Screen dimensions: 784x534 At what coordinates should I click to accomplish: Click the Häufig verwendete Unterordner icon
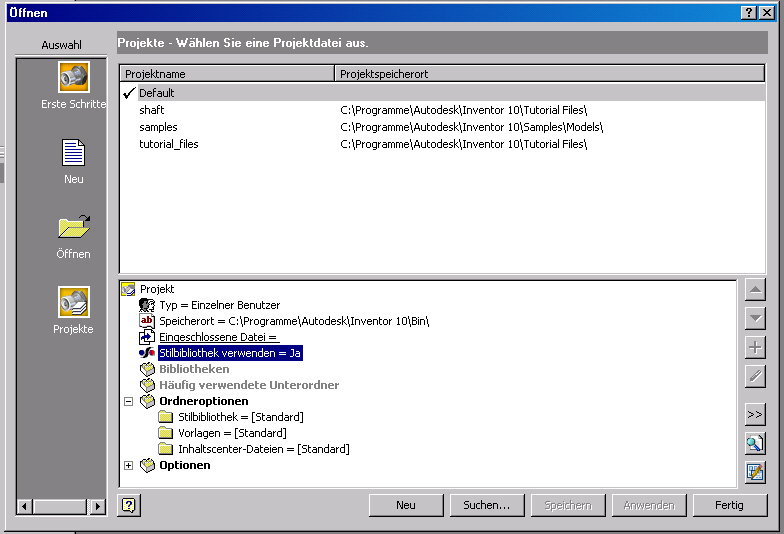(148, 385)
